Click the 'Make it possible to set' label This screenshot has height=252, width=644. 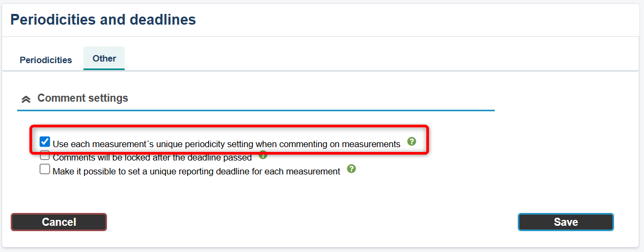(x=196, y=172)
